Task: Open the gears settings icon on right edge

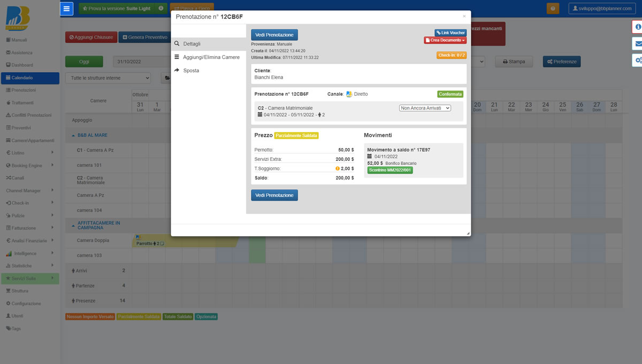Action: (638, 60)
